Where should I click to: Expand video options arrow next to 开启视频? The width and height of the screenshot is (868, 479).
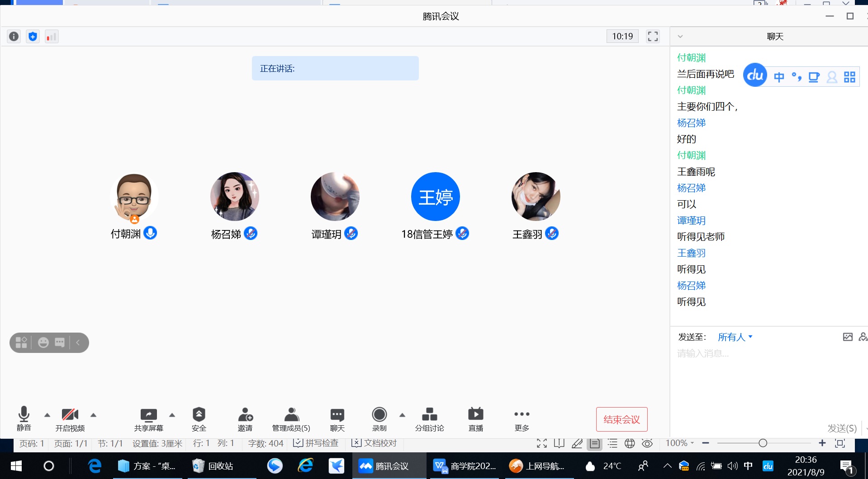coord(94,415)
